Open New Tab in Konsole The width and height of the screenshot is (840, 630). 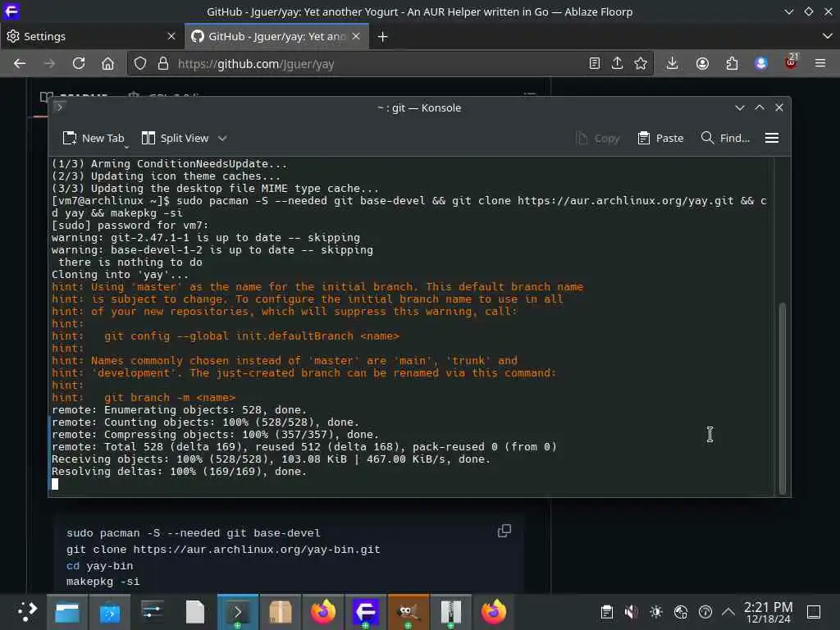coord(94,138)
